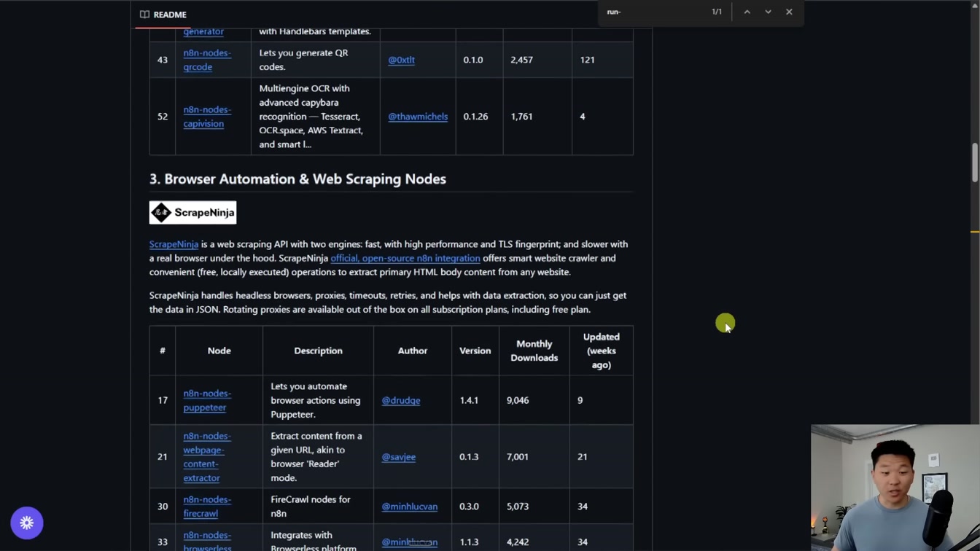Click row number 52 cell

[163, 117]
